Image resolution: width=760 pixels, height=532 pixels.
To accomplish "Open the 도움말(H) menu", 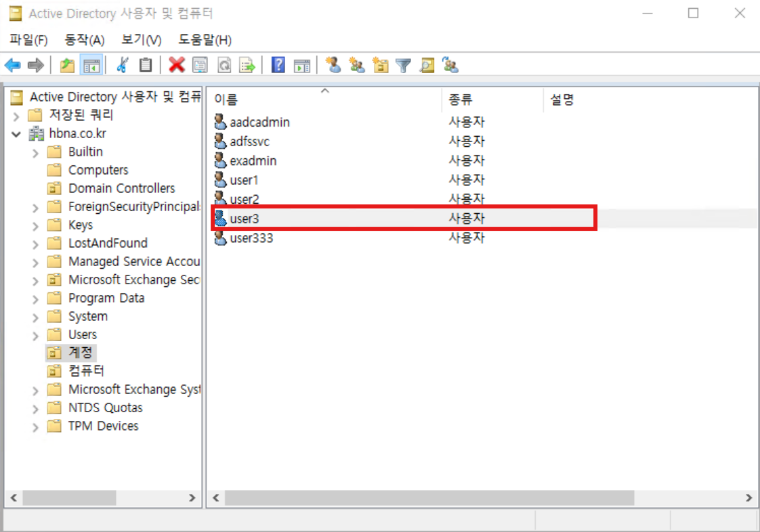I will pos(205,40).
